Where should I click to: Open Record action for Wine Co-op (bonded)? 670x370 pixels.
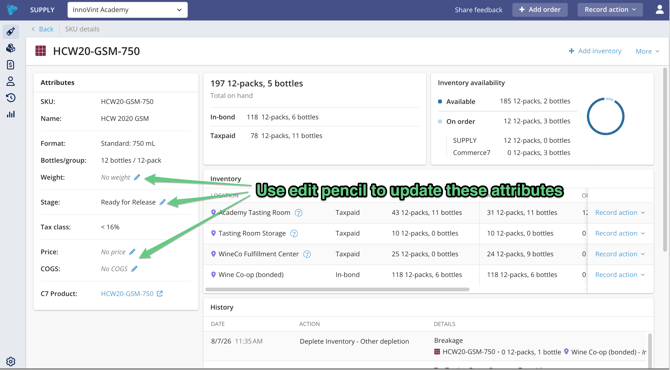(620, 275)
